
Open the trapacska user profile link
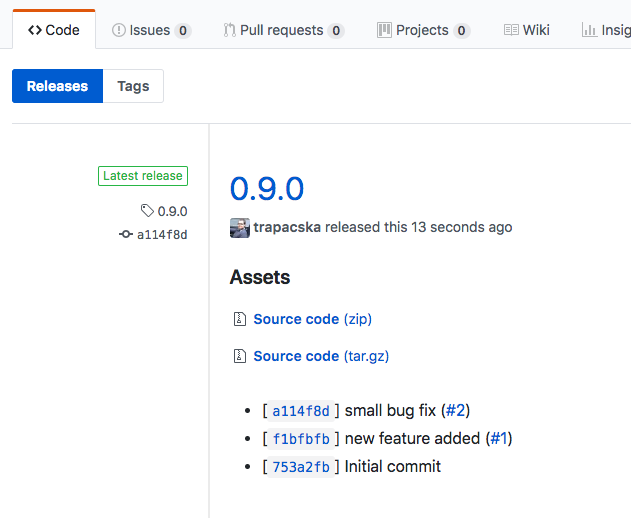click(x=287, y=227)
